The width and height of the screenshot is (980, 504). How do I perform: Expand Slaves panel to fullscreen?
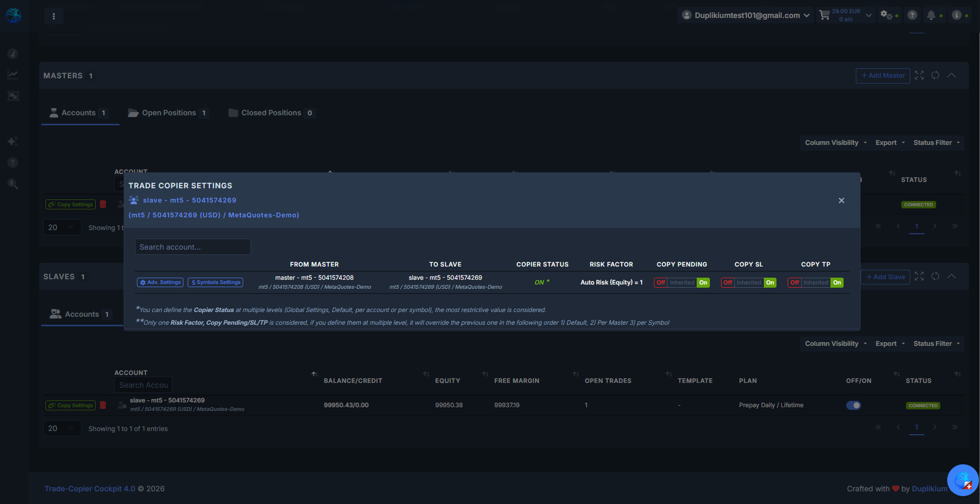pyautogui.click(x=919, y=277)
